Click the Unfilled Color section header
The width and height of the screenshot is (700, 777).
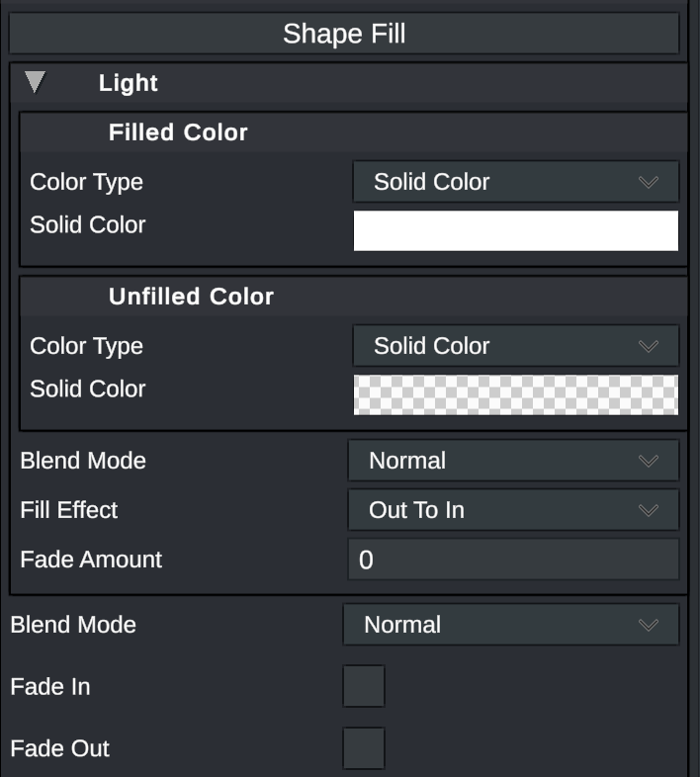(x=191, y=297)
